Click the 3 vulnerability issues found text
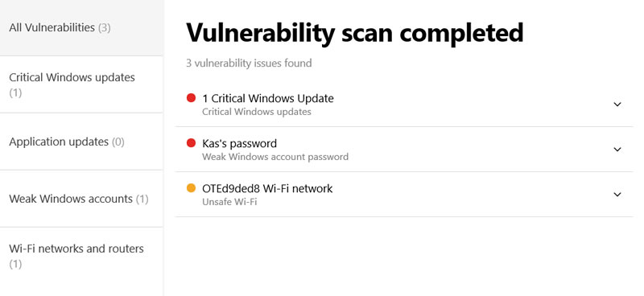 tap(249, 64)
